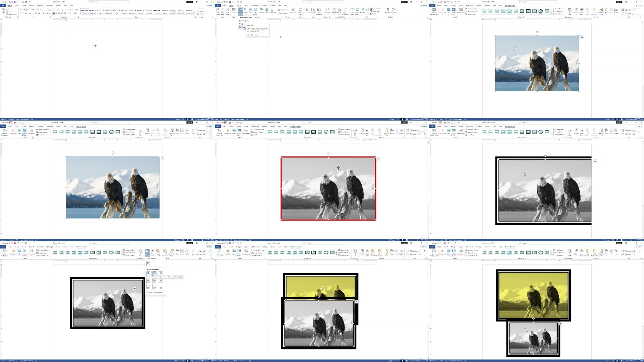Screen dimensions: 644x362
Task: Open the font name dropdown, blank Home-tab window
Action: point(31,10)
